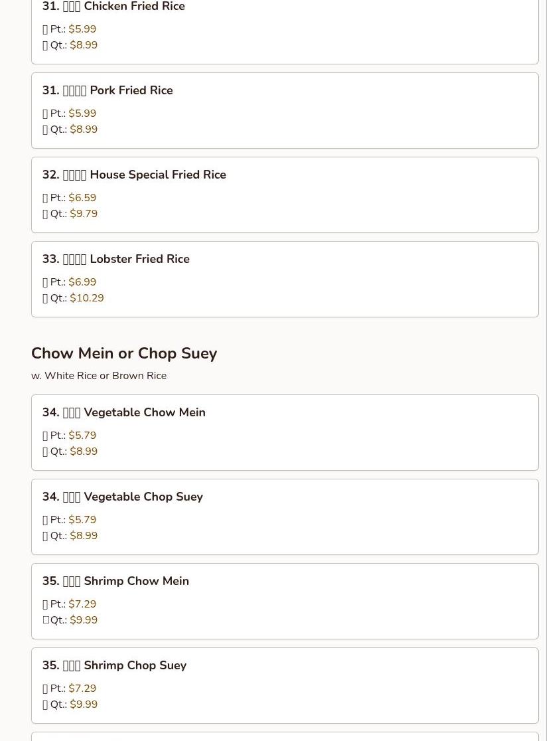Pick Shrimp Chop Suey quart price $9.99
The height and width of the screenshot is (741, 560).
pyautogui.click(x=84, y=704)
